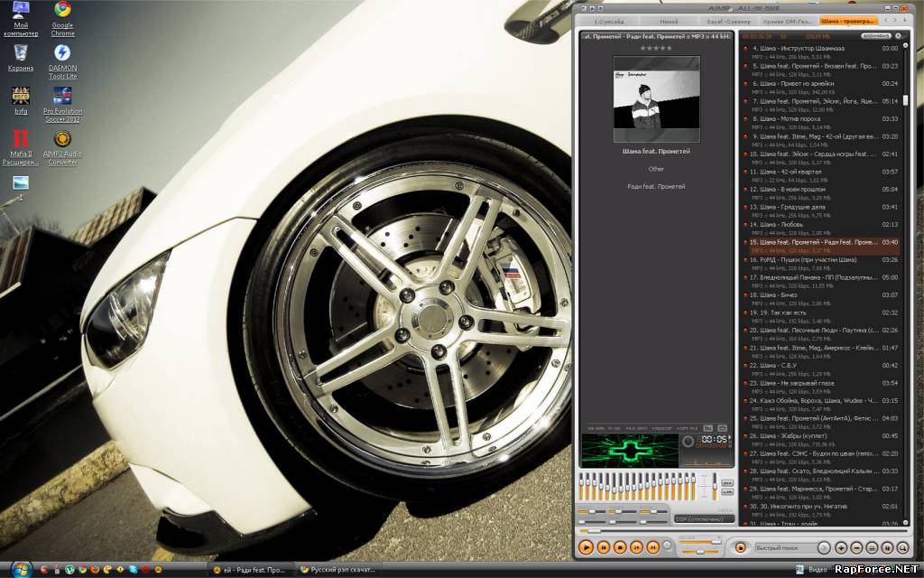Image resolution: width=924 pixels, height=578 pixels.
Task: Open the Google Chrome desktop shortcut
Action: [62, 19]
